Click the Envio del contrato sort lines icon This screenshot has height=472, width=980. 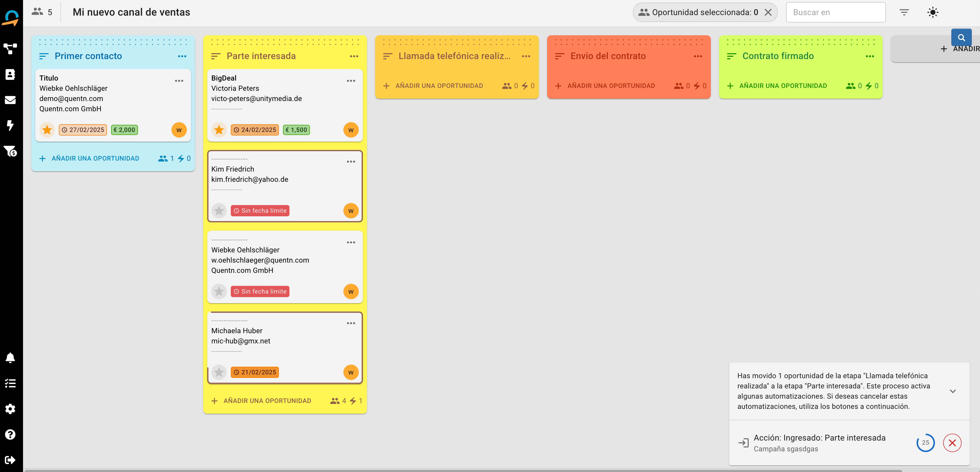tap(560, 56)
